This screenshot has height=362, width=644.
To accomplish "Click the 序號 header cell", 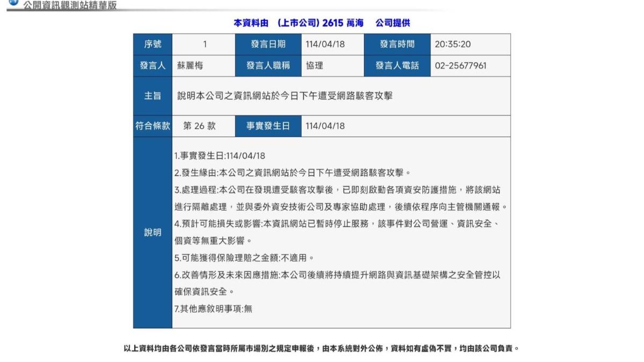I will tap(152, 45).
